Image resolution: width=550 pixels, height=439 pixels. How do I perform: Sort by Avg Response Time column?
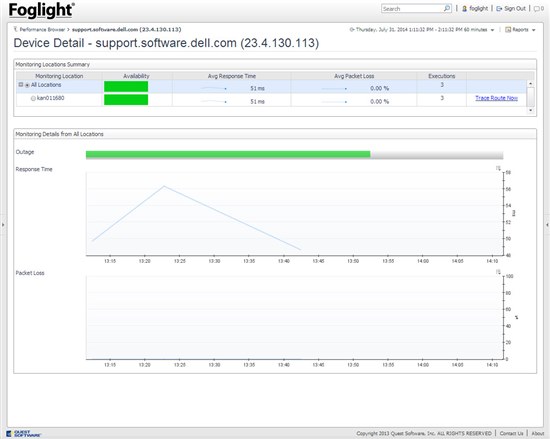point(232,76)
